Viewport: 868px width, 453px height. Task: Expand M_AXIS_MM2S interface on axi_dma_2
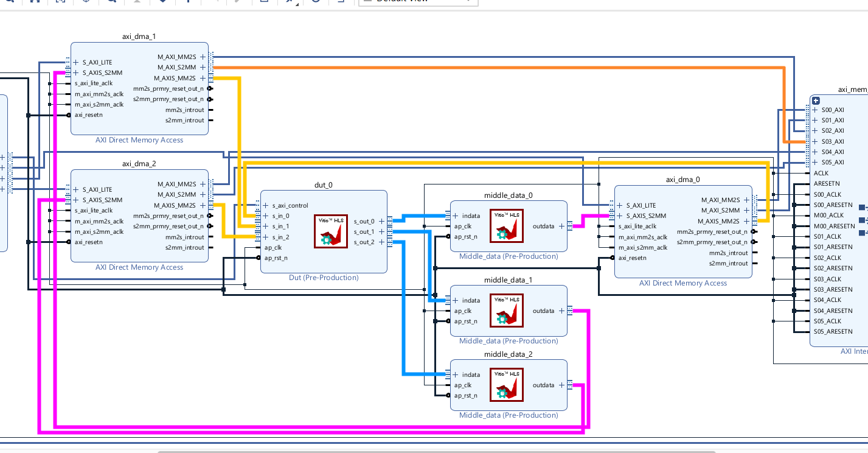click(x=203, y=205)
